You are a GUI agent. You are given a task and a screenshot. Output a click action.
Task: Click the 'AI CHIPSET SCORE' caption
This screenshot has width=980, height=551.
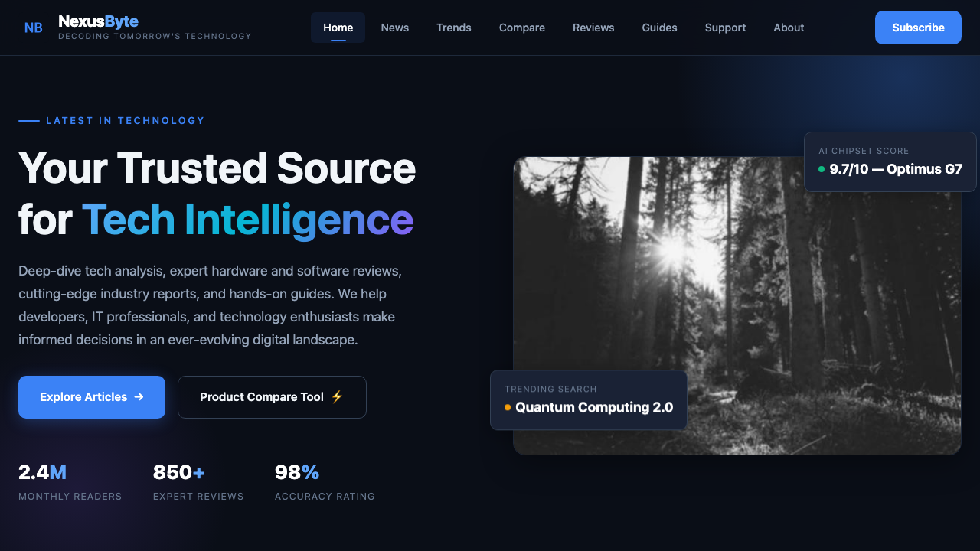click(864, 151)
